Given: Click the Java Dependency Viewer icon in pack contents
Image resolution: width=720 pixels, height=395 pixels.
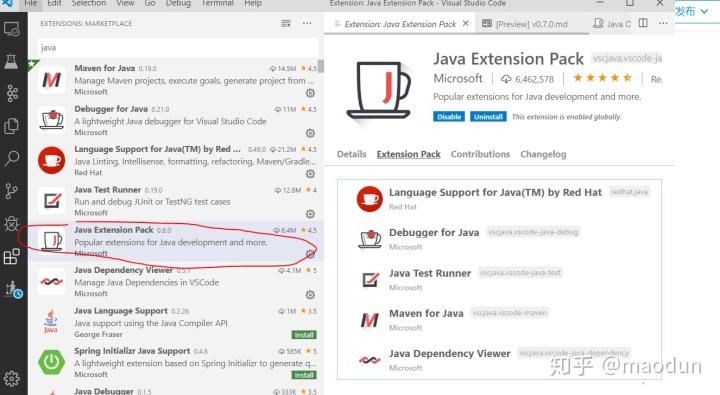Looking at the screenshot, I should point(370,360).
